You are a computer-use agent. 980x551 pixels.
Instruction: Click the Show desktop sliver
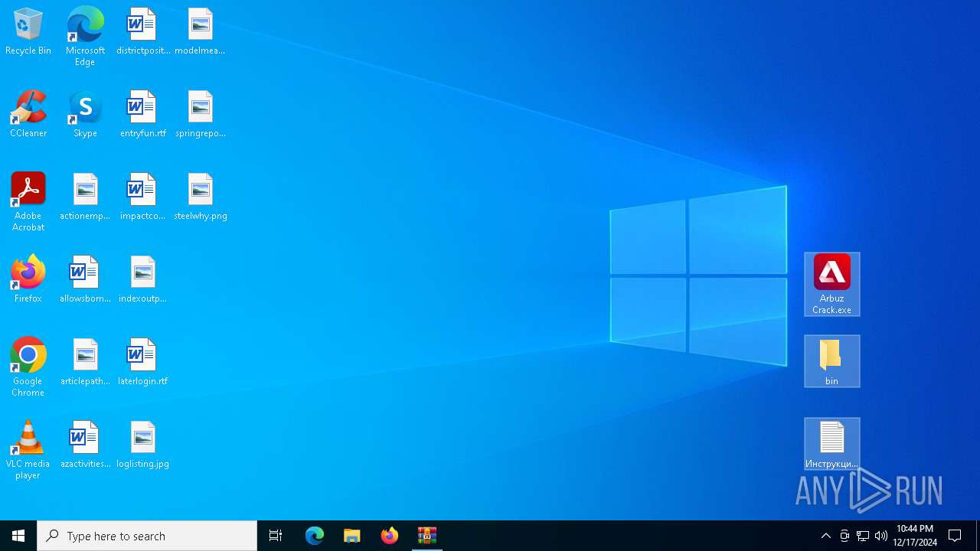[x=978, y=536]
